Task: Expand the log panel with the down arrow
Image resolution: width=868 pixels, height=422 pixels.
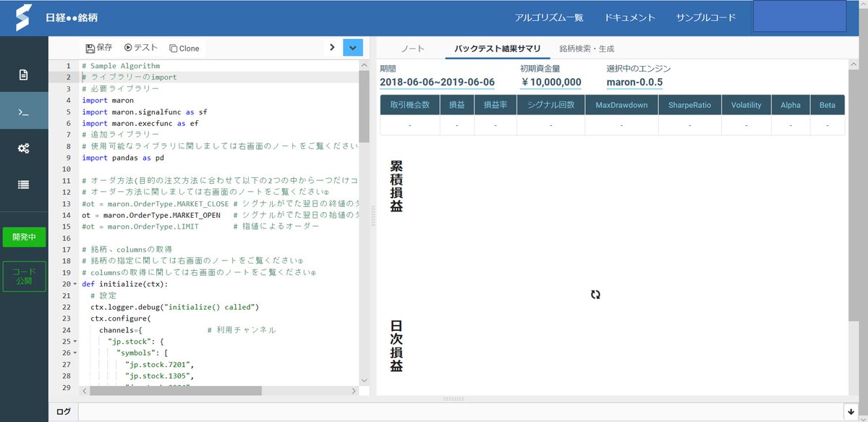Action: tap(851, 412)
